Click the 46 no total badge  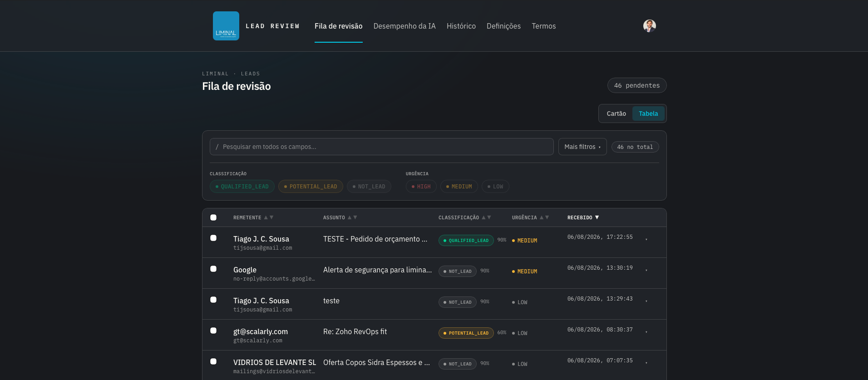coord(635,147)
